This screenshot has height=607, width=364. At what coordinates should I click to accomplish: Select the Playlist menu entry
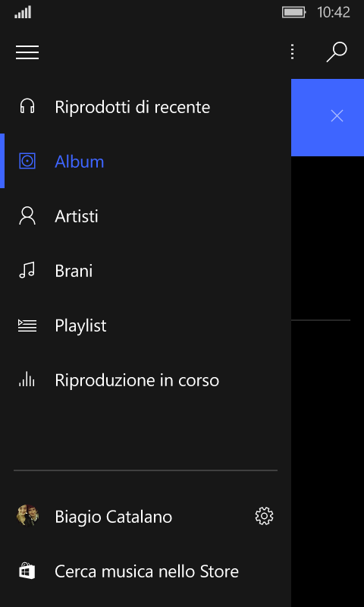tap(80, 326)
